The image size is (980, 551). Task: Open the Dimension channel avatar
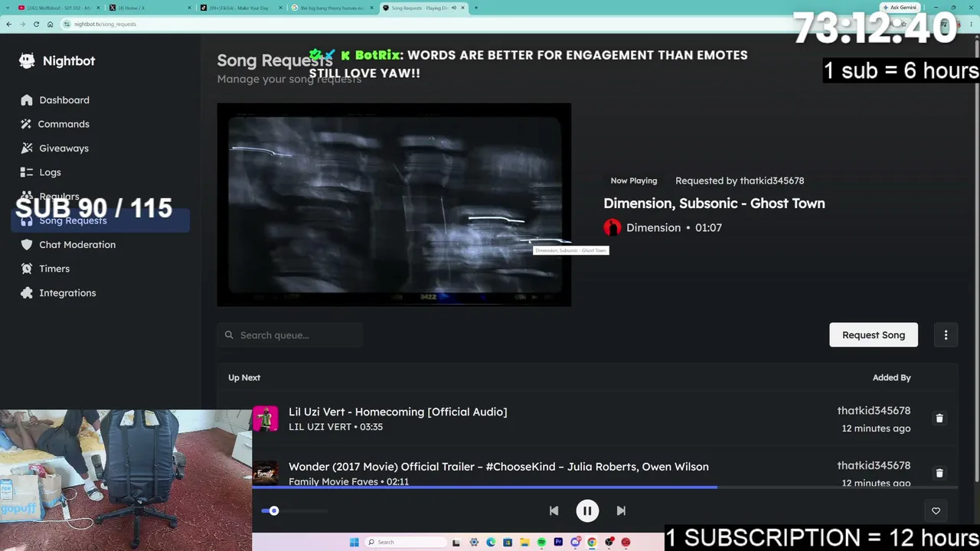(x=612, y=228)
